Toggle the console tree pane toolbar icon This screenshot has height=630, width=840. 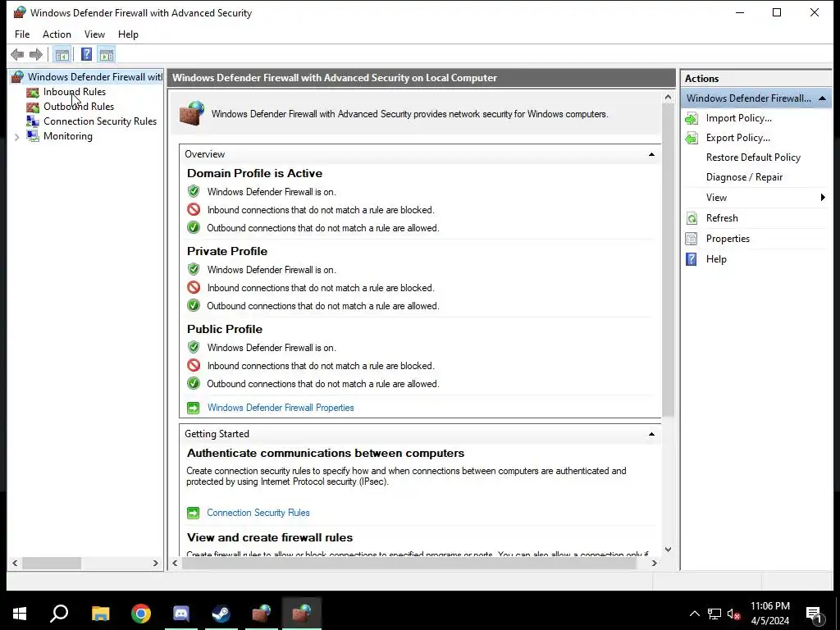point(62,54)
